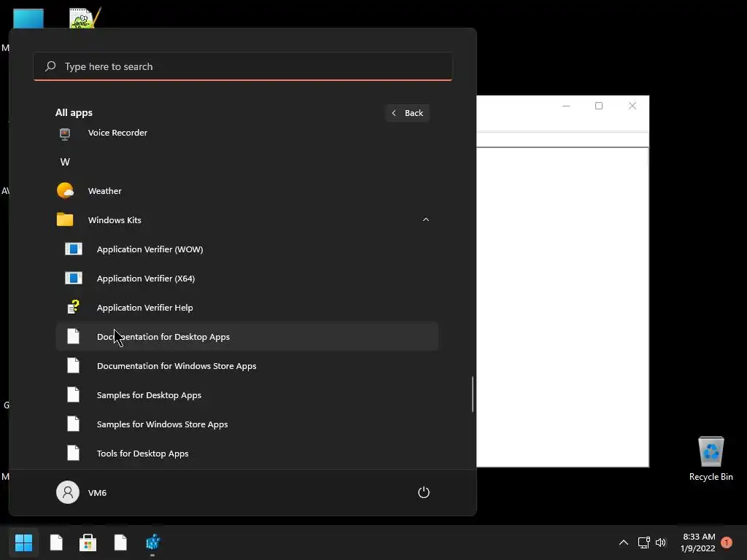Click Documentation for Windows Store Apps icon
The width and height of the screenshot is (747, 560).
(73, 365)
